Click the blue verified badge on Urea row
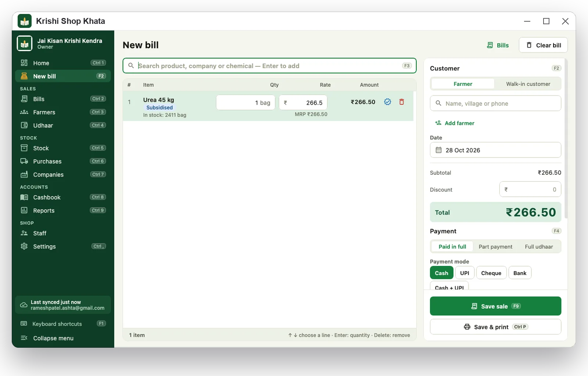The width and height of the screenshot is (588, 376). coord(387,102)
